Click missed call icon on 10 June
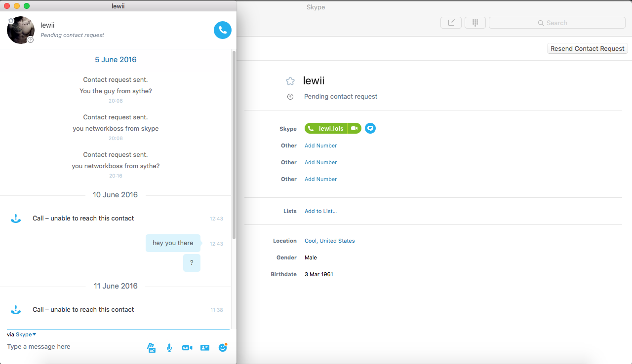Viewport: 632px width, 364px height. pyautogui.click(x=16, y=218)
